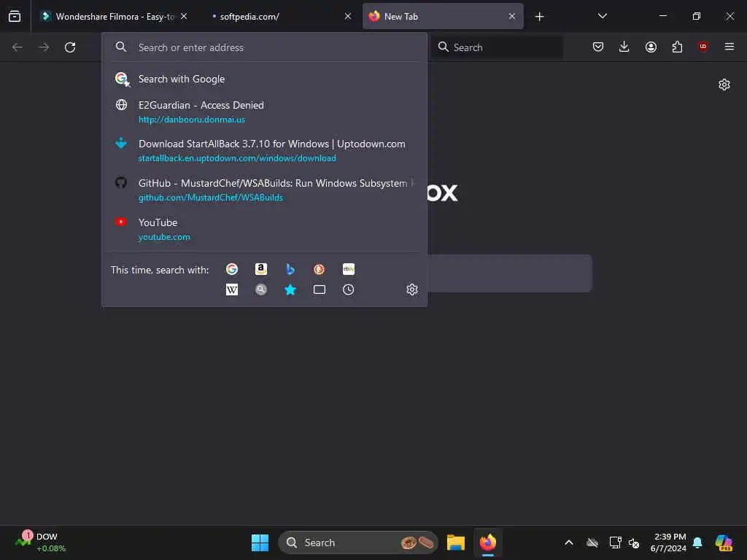The width and height of the screenshot is (747, 560).
Task: Click the taskbar Search box
Action: pyautogui.click(x=357, y=542)
